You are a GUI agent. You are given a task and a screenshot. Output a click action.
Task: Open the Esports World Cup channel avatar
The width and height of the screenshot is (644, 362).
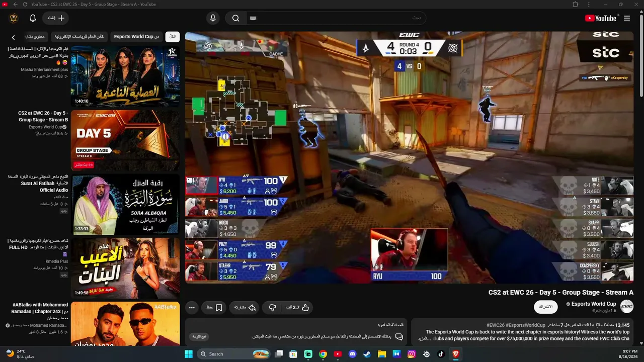[x=627, y=306]
